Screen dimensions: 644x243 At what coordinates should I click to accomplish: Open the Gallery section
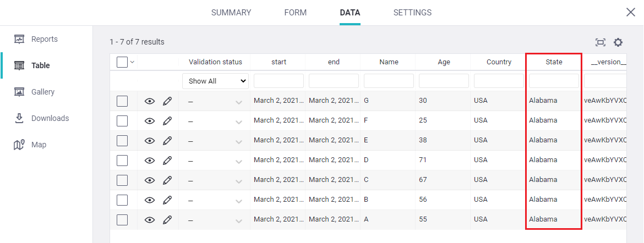pyautogui.click(x=42, y=92)
